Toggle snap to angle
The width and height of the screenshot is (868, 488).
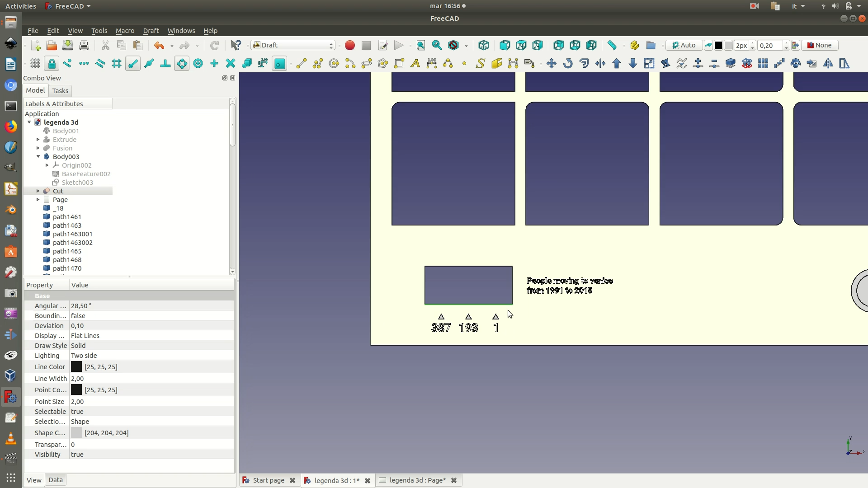coord(182,63)
